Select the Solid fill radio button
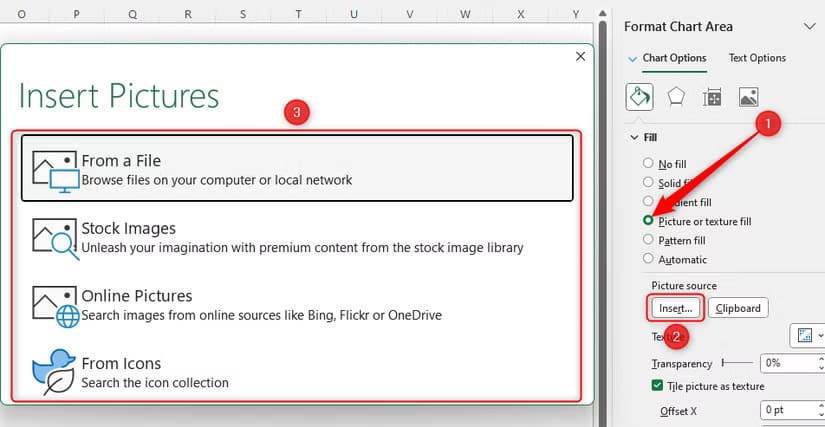 coord(648,182)
